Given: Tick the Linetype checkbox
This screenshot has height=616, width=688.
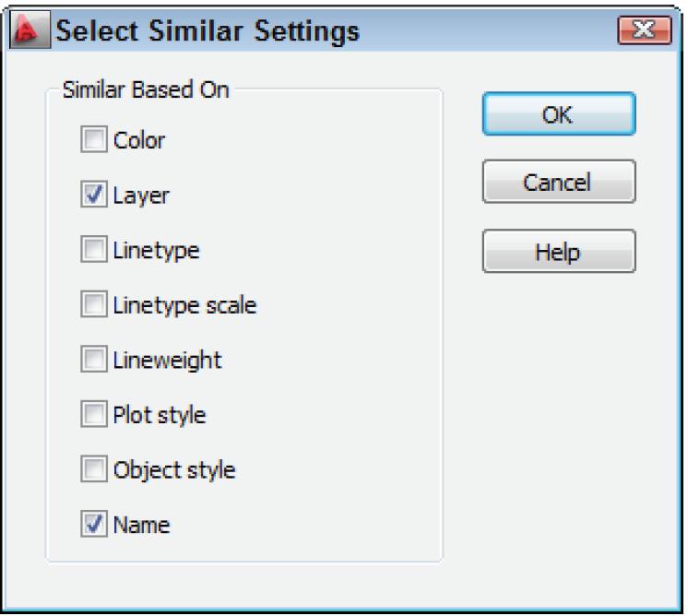Looking at the screenshot, I should tap(94, 250).
